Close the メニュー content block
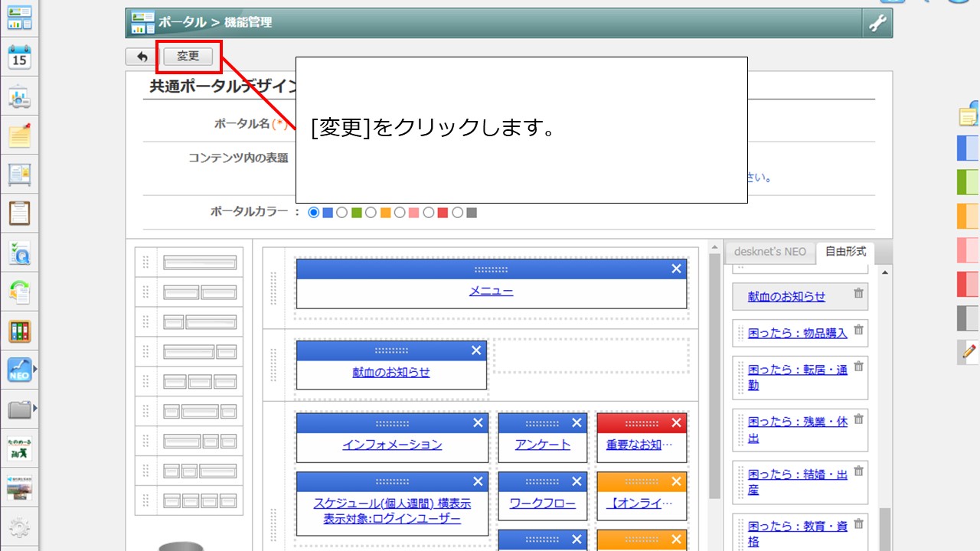The image size is (980, 551). [676, 269]
